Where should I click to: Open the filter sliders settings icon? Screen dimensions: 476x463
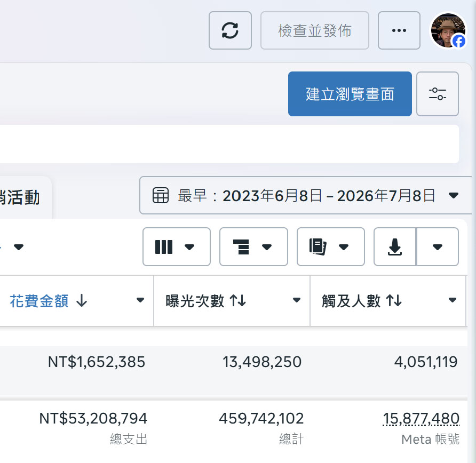click(x=438, y=94)
